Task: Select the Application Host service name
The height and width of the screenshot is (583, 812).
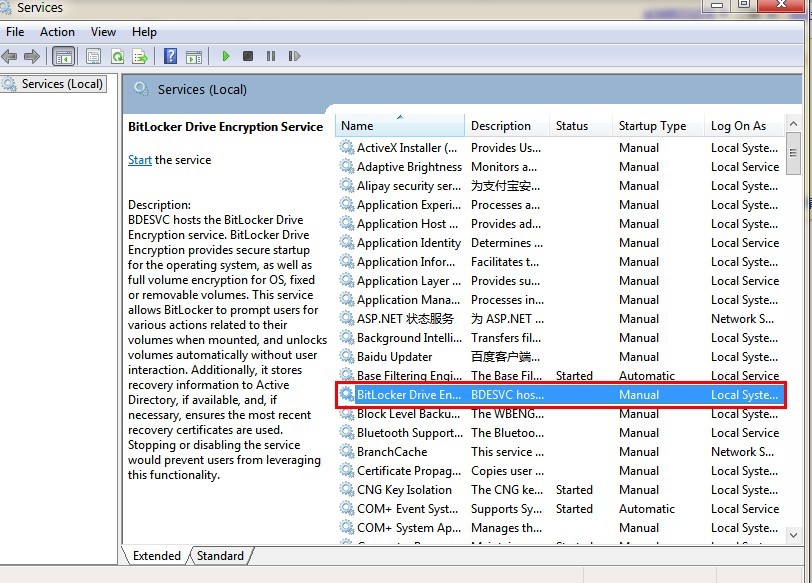Action: tap(407, 224)
